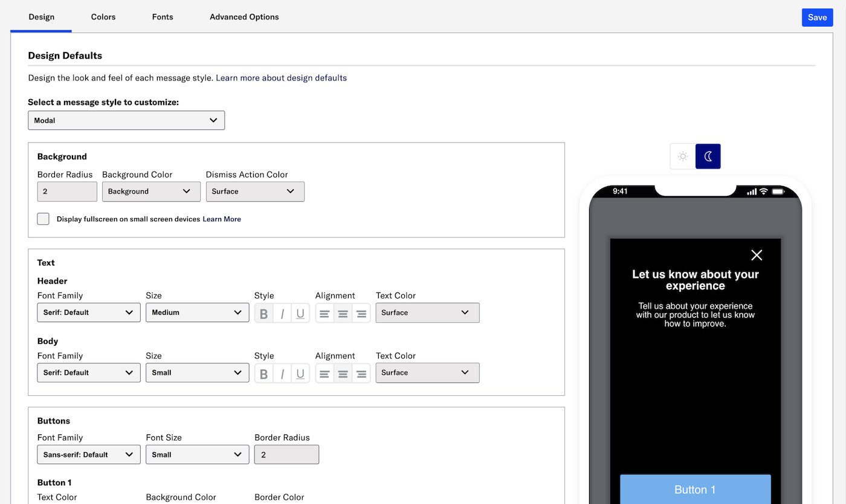Open the message style Modal dropdown

click(126, 120)
